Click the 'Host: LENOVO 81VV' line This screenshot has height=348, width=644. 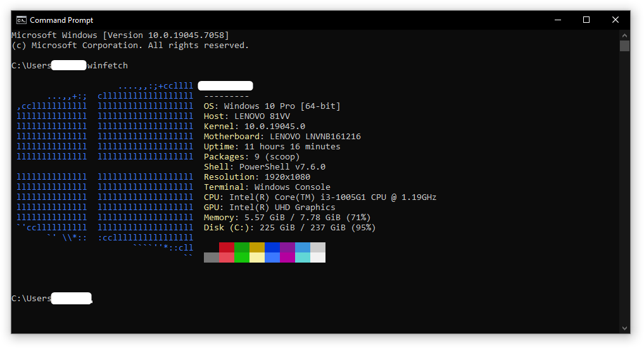(x=247, y=116)
